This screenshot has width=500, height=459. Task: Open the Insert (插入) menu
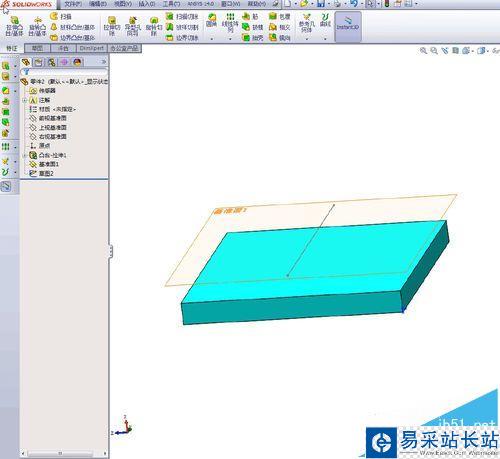147,4
